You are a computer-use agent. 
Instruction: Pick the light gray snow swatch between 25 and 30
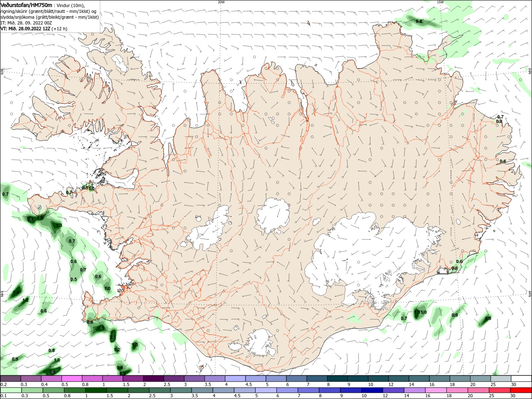point(500,379)
